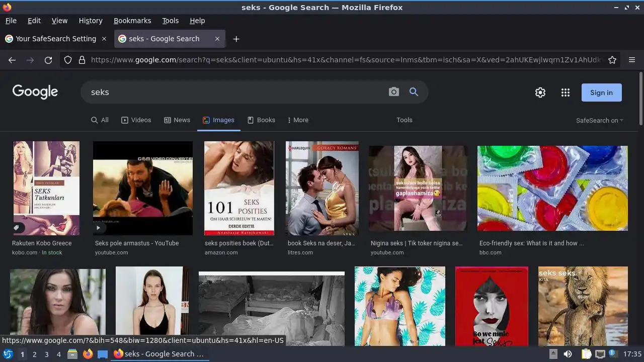Switch to the All results tab

click(100, 120)
